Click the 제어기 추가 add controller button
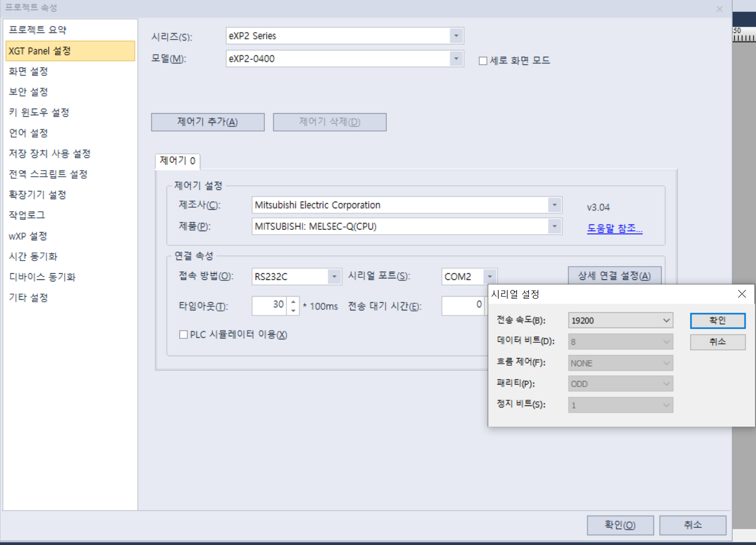The height and width of the screenshot is (545, 756). [207, 122]
